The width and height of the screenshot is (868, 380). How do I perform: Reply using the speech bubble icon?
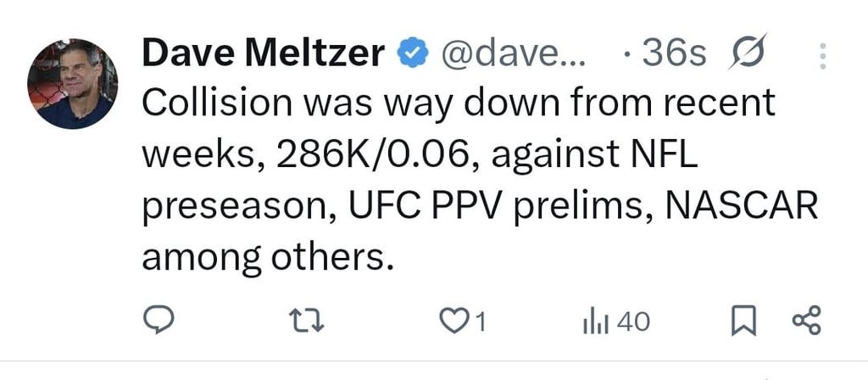[x=159, y=320]
